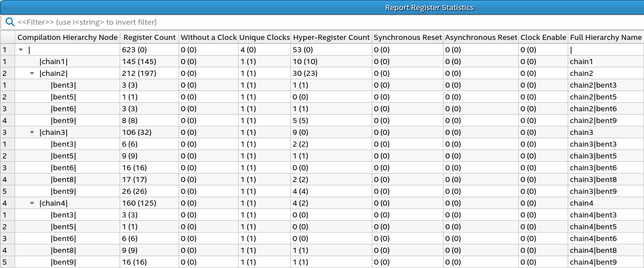
Task: Sort by Compilation Hierarchy Node column header
Action: point(68,37)
